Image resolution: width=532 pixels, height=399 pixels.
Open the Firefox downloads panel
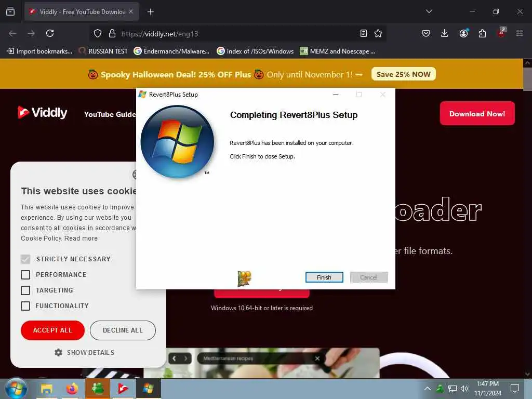pos(445,33)
